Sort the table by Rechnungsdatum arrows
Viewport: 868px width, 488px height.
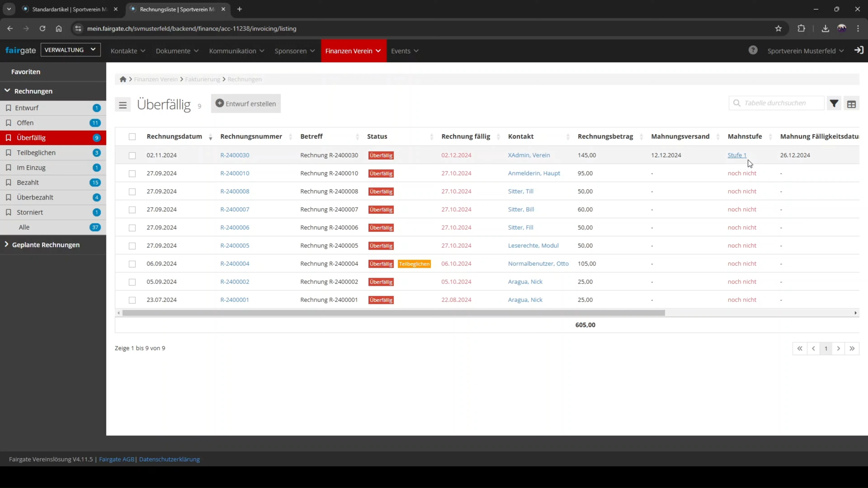(211, 137)
